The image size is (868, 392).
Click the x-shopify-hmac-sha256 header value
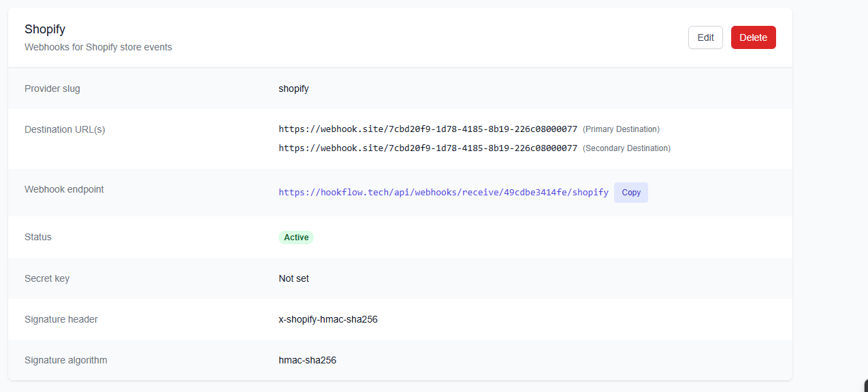coord(328,319)
